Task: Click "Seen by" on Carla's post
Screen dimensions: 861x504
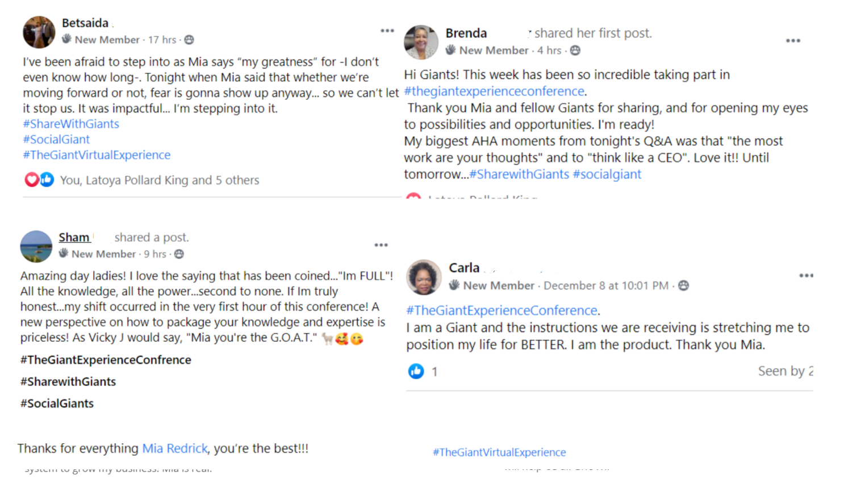Action: (785, 371)
